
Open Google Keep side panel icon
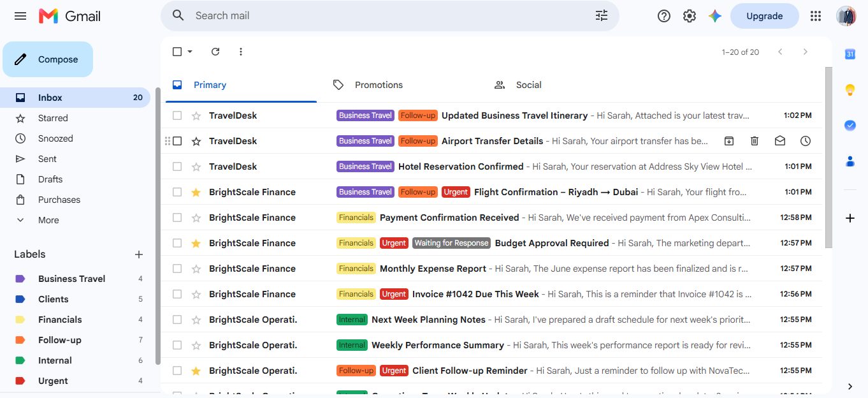(x=850, y=90)
